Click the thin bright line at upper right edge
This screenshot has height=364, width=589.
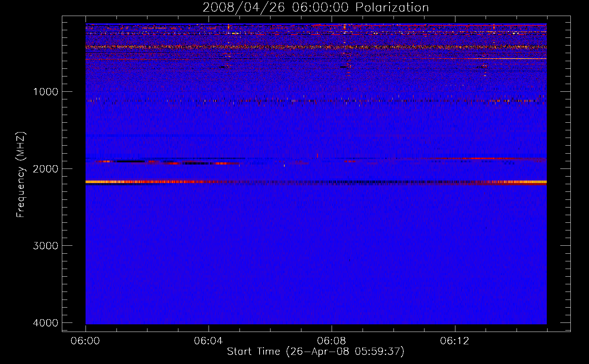coord(517,59)
